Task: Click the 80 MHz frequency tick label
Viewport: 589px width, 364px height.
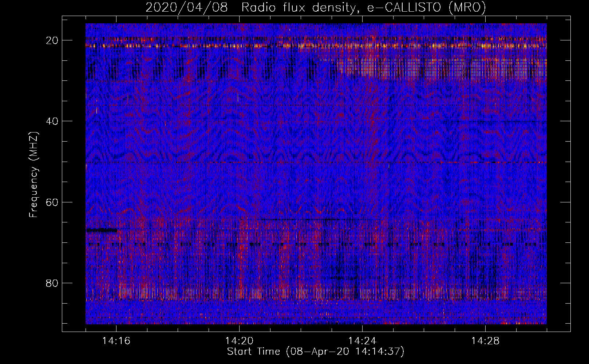Action: point(52,283)
